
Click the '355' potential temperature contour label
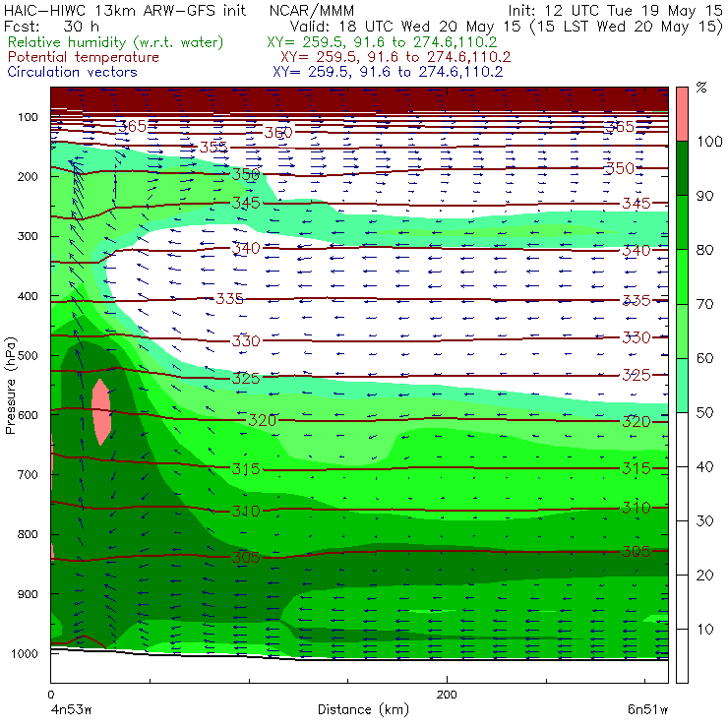click(x=213, y=148)
